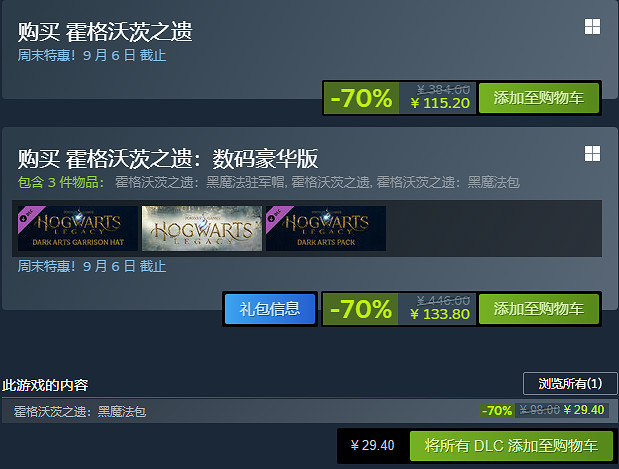Click 浏览所有(1) to browse all DLC

pos(570,383)
